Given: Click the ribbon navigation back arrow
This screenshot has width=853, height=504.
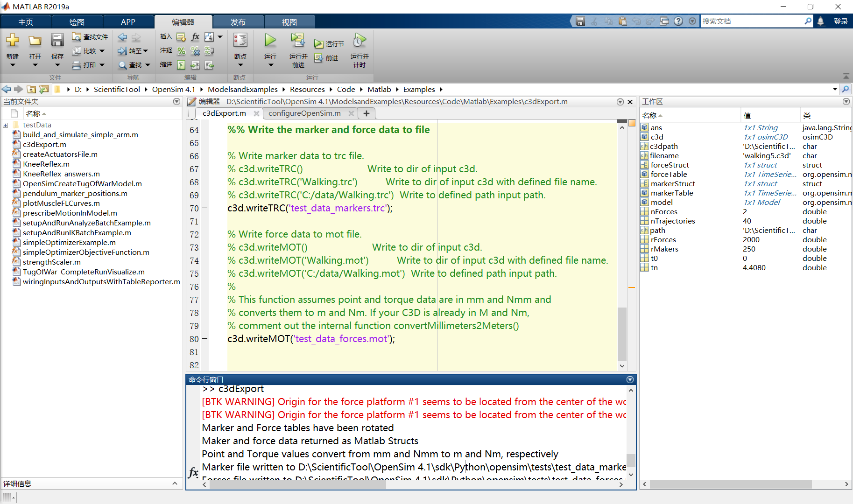Looking at the screenshot, I should point(123,37).
